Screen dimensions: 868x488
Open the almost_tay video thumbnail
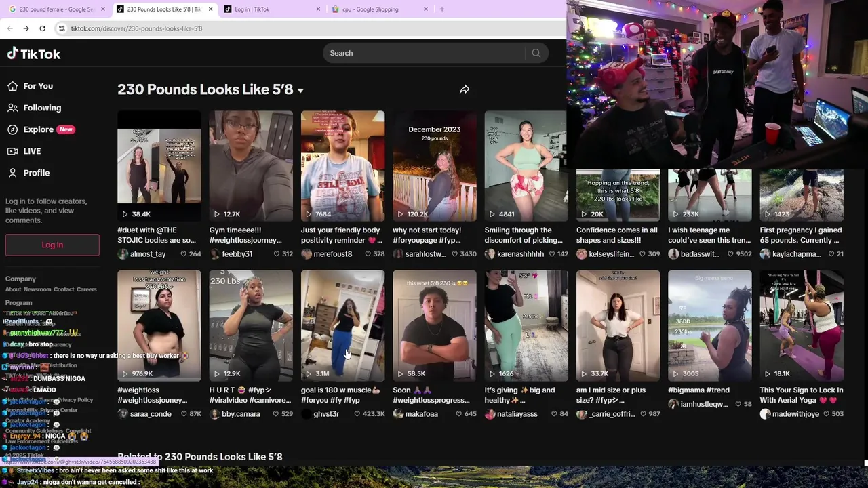(159, 166)
